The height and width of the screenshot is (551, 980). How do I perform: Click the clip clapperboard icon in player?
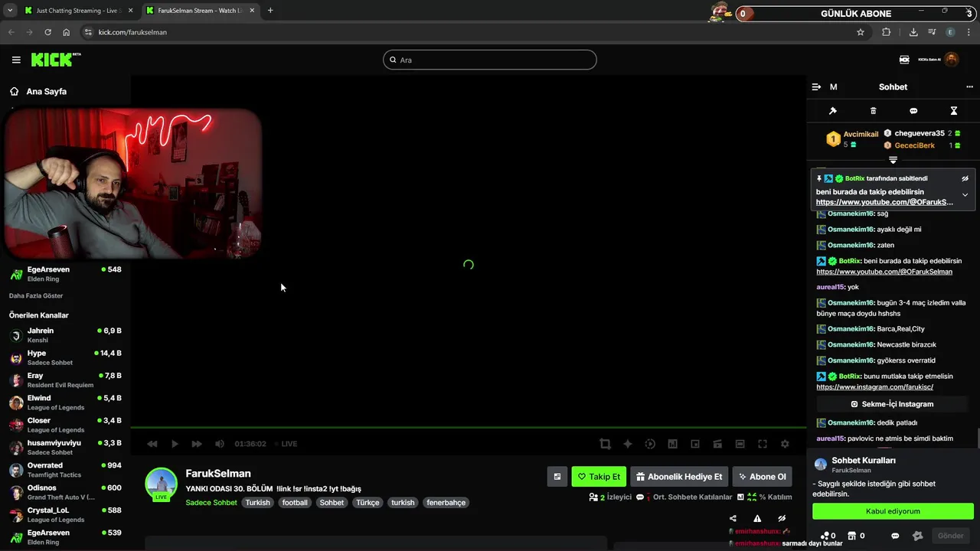point(717,444)
